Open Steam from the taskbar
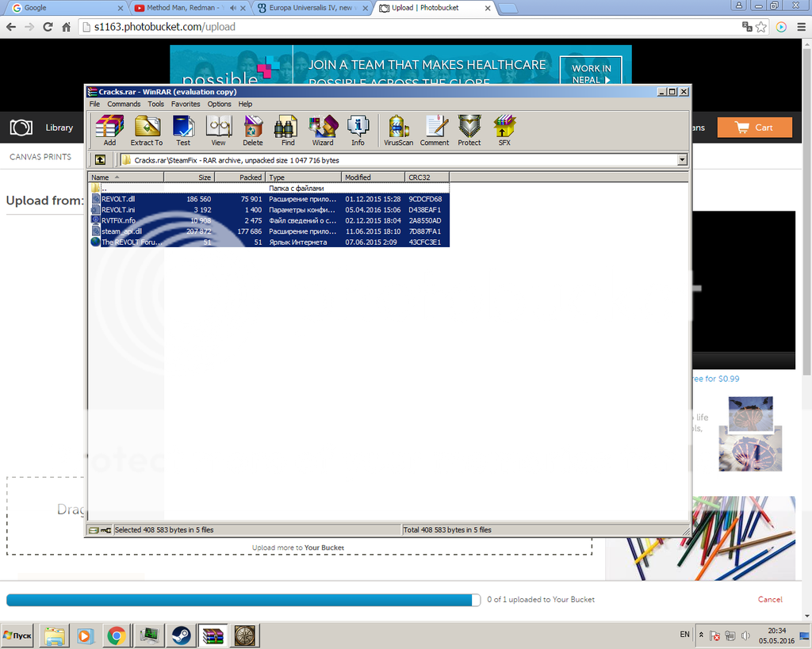This screenshot has height=649, width=812. point(182,635)
